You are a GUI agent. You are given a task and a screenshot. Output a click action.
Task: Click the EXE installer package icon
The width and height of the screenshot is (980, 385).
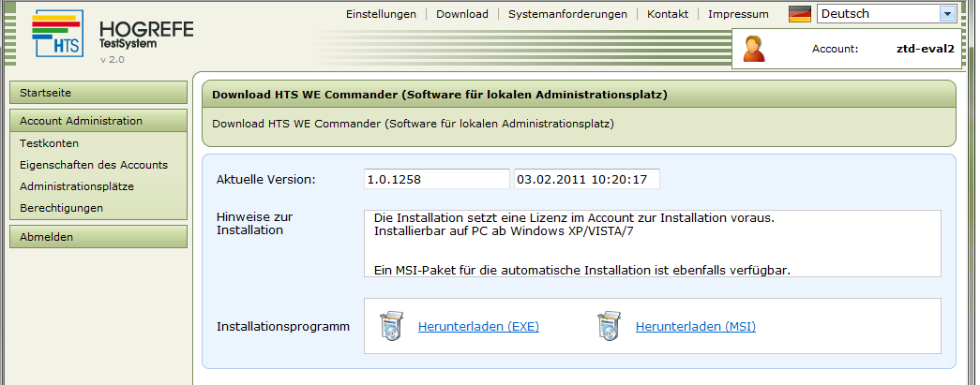(391, 327)
